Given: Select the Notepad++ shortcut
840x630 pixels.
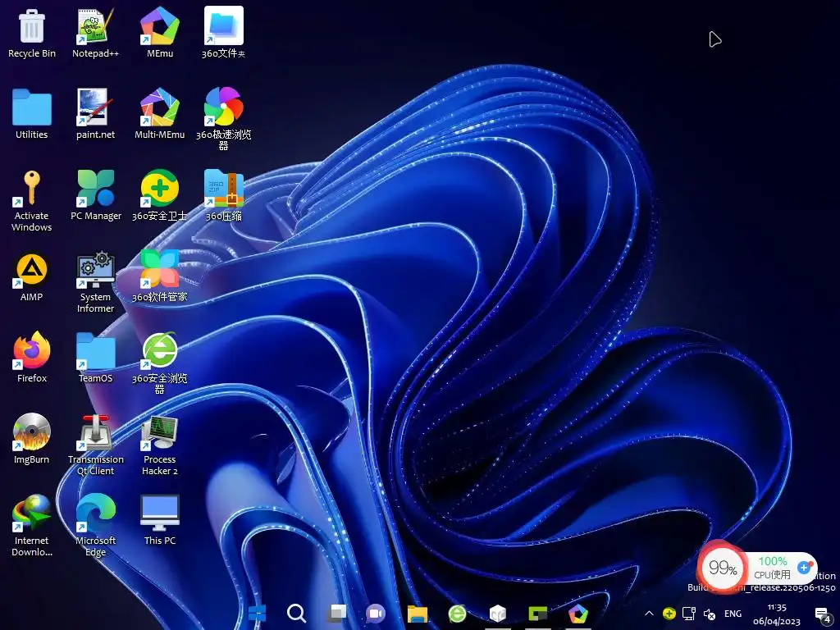Looking at the screenshot, I should [95, 33].
